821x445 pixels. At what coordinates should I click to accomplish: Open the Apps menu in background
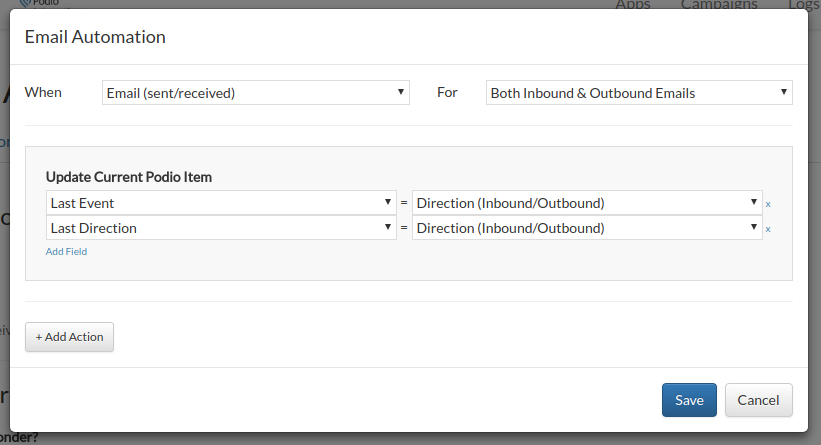[633, 4]
